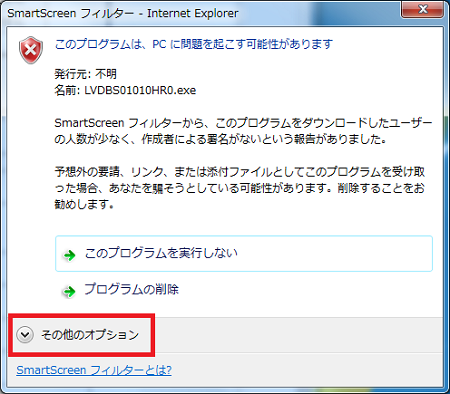Expand その他のオプション with the chevron button
This screenshot has width=450, height=394.
tap(25, 334)
